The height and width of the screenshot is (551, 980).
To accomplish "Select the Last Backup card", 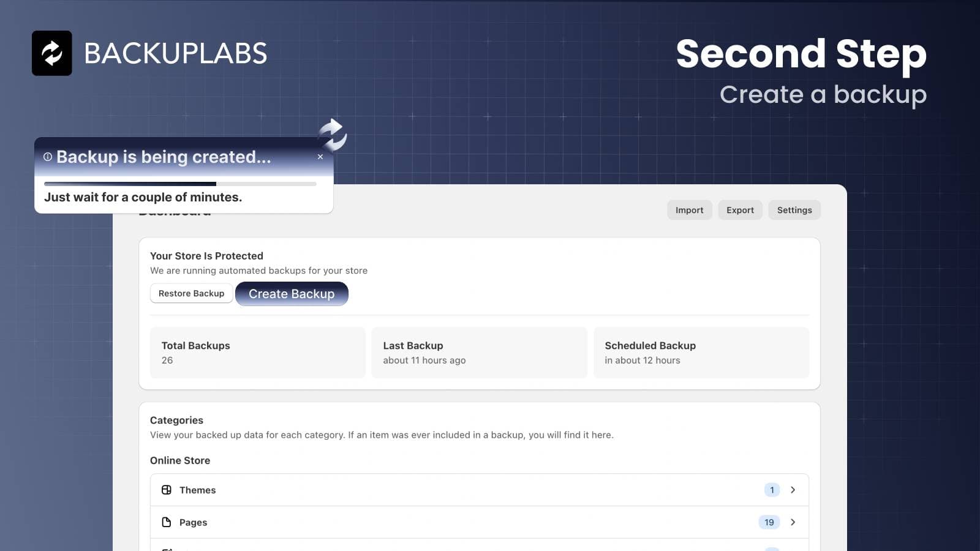I will tap(479, 353).
